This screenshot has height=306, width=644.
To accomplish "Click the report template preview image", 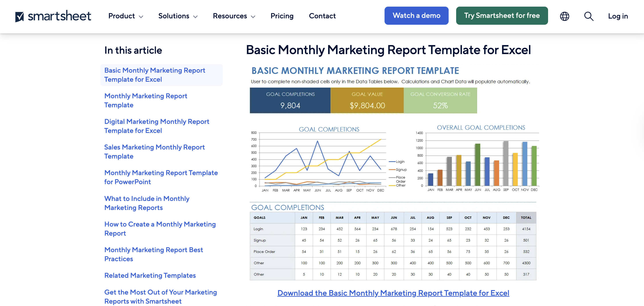I will click(393, 173).
